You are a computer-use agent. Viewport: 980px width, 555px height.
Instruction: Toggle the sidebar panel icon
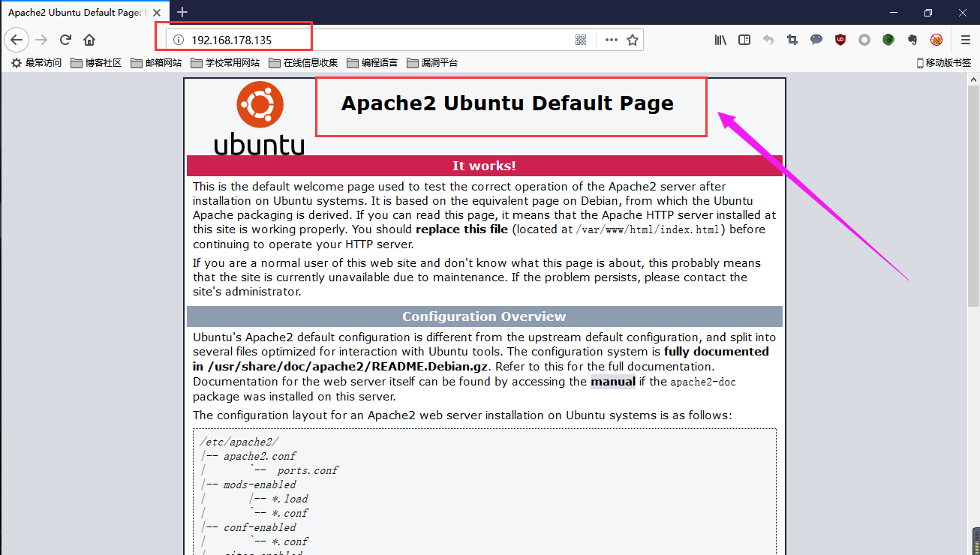click(744, 40)
